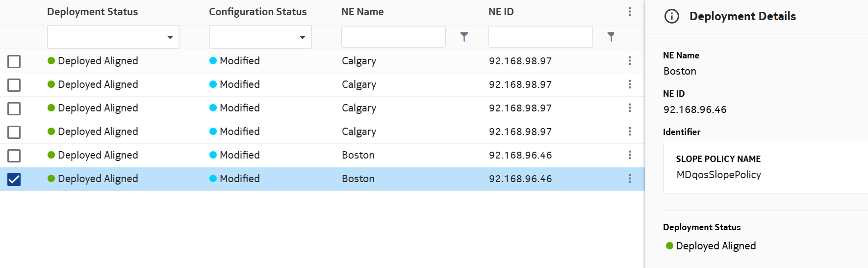Select the unchecked Boston row checkbox
Image resolution: width=868 pixels, height=268 pixels.
coord(14,156)
